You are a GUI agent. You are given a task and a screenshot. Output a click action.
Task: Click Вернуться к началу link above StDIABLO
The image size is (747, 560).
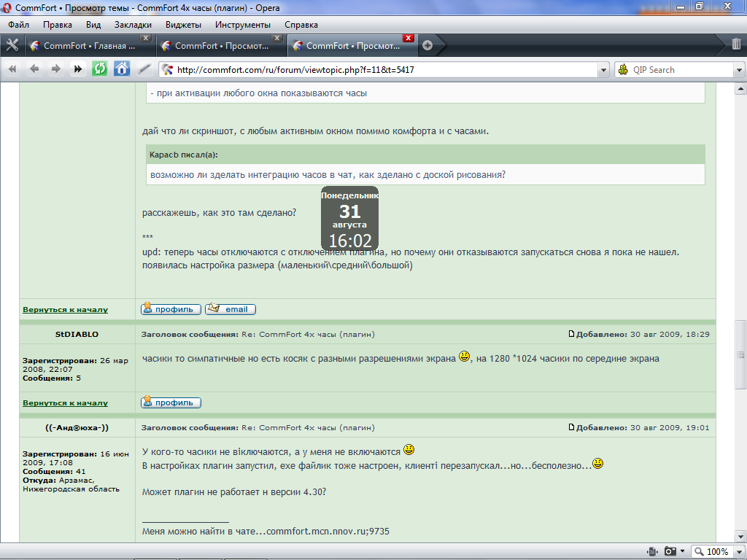coord(65,310)
